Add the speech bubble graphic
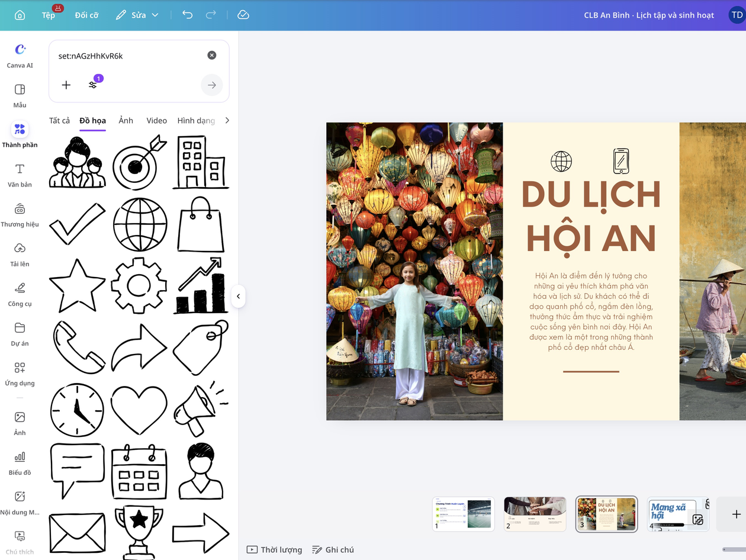The image size is (746, 560). pos(77,471)
